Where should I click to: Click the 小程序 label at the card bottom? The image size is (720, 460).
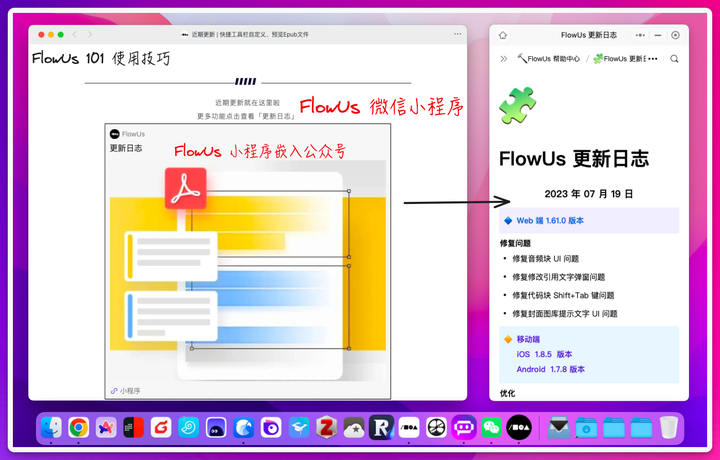coord(130,391)
